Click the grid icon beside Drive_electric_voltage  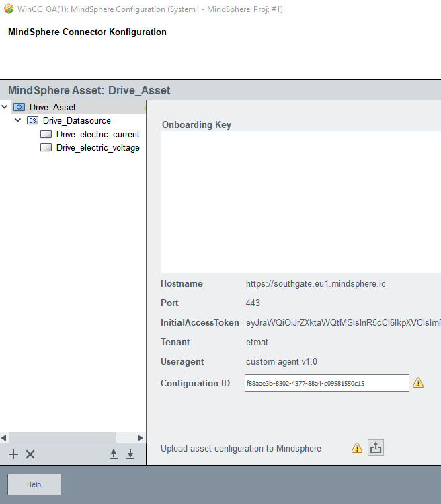click(x=46, y=147)
